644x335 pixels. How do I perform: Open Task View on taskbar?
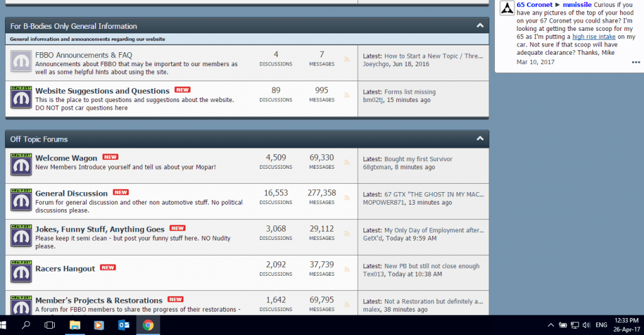click(50, 325)
